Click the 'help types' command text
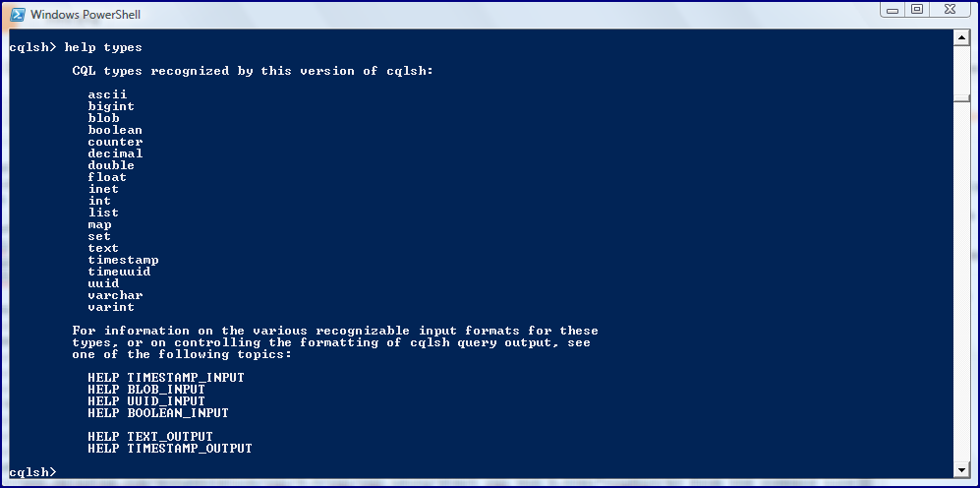The image size is (980, 488). pos(103,47)
